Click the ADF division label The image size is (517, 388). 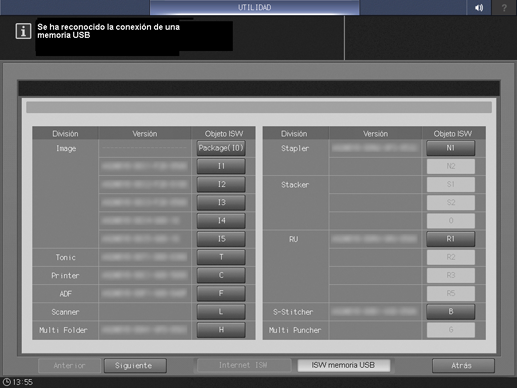pyautogui.click(x=65, y=294)
